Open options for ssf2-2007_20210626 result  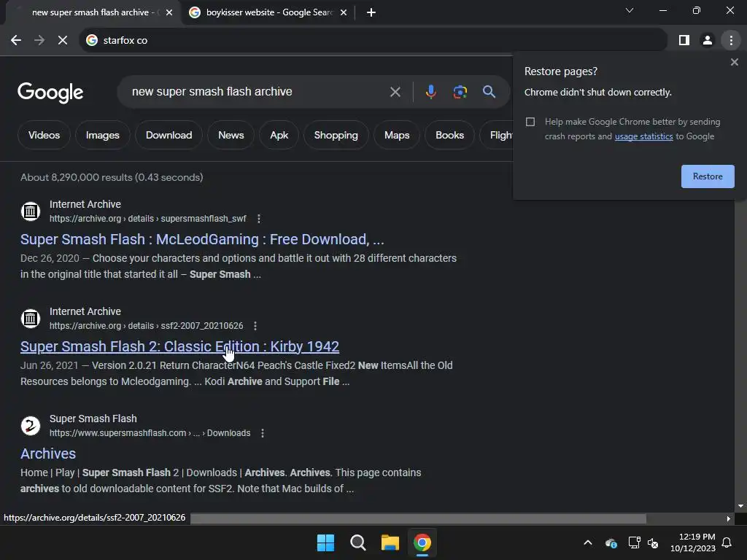coord(255,326)
